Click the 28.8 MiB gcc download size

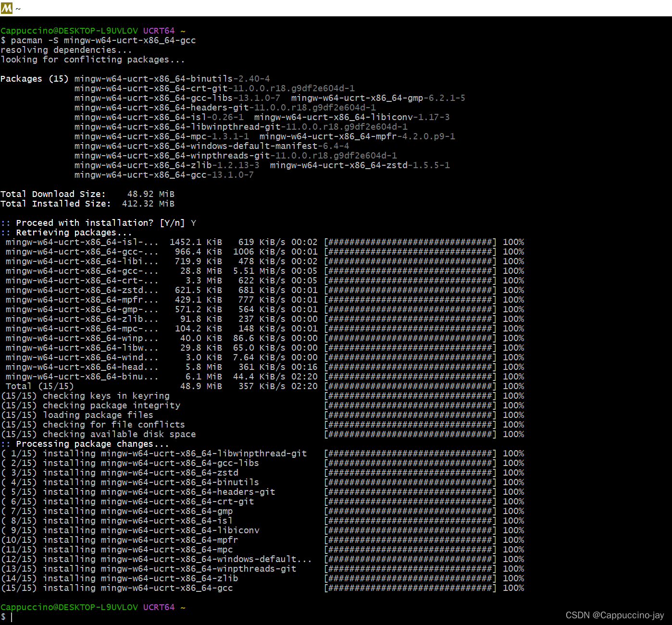(201, 271)
